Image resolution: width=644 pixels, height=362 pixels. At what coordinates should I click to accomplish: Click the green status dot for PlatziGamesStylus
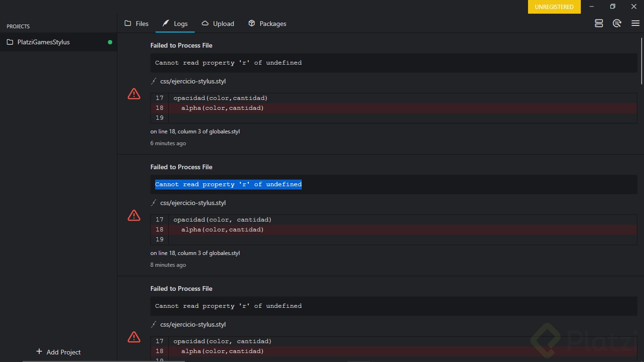(x=110, y=42)
